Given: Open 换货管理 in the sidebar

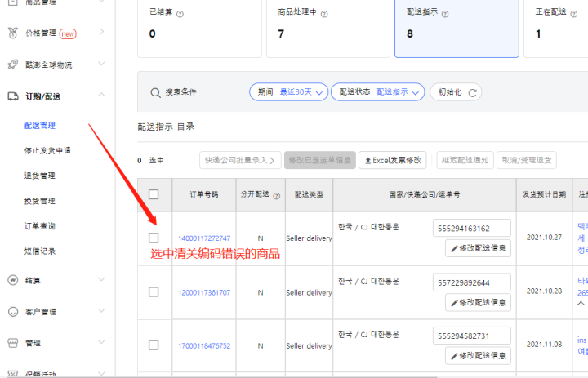Looking at the screenshot, I should [40, 201].
